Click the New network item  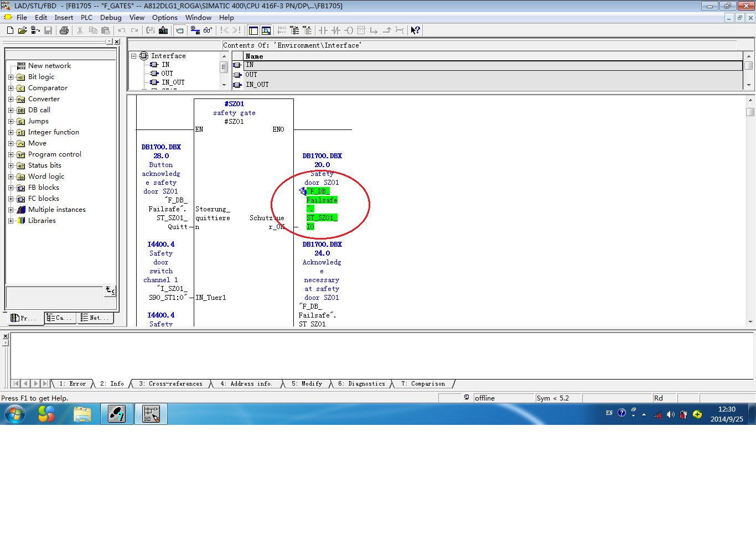(49, 66)
